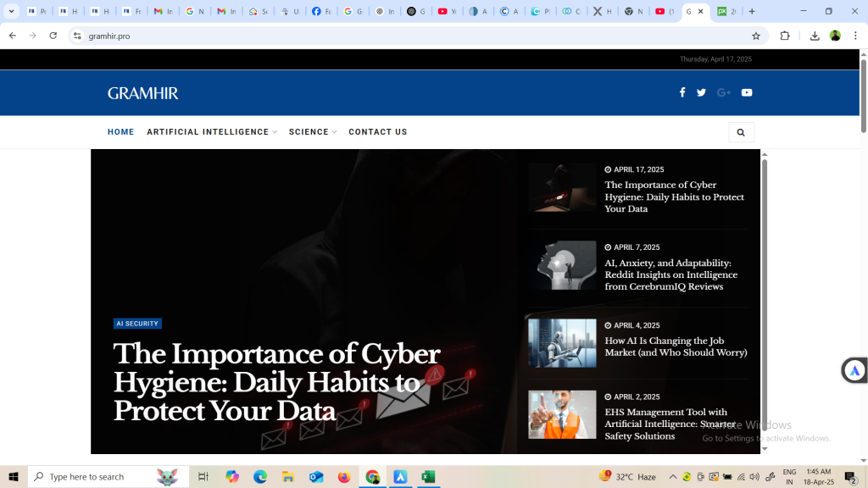Expand the Artificial Intelligence menu dropdown
This screenshot has width=868, height=488.
tap(212, 132)
